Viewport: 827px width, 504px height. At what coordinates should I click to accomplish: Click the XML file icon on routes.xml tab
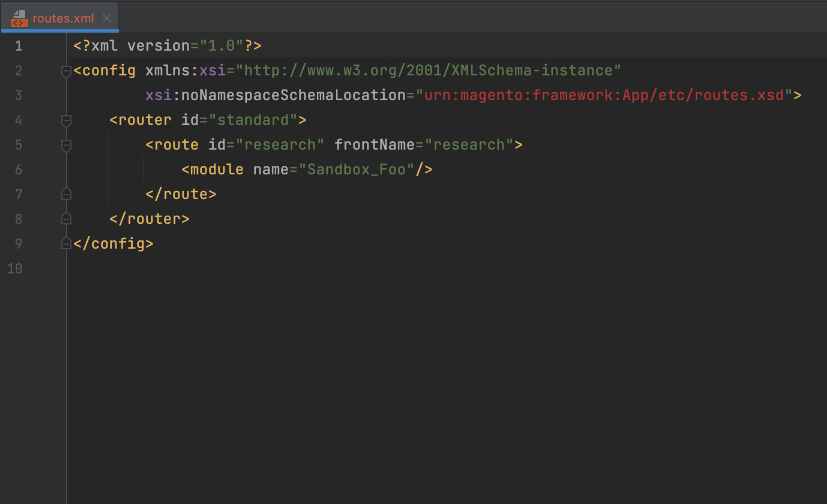[19, 19]
